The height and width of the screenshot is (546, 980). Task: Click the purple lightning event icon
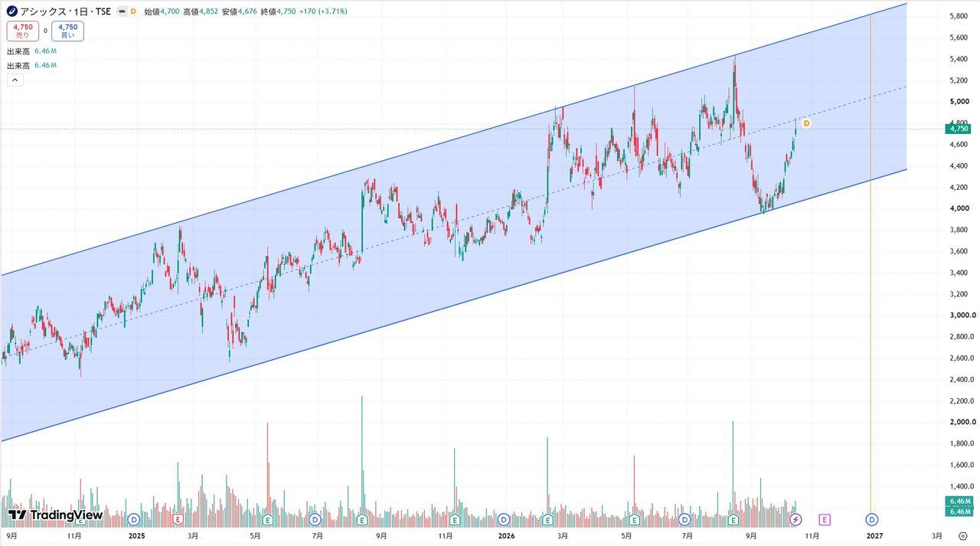795,519
